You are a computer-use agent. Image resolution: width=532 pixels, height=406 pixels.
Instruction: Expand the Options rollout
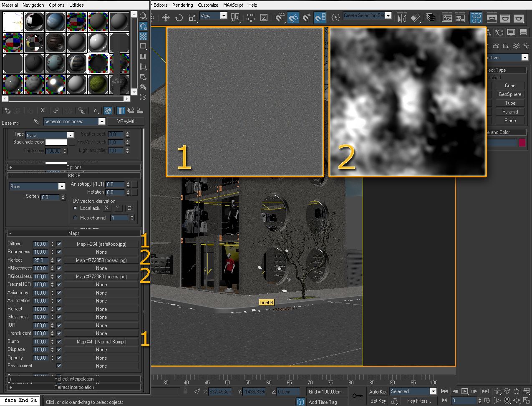click(x=74, y=167)
